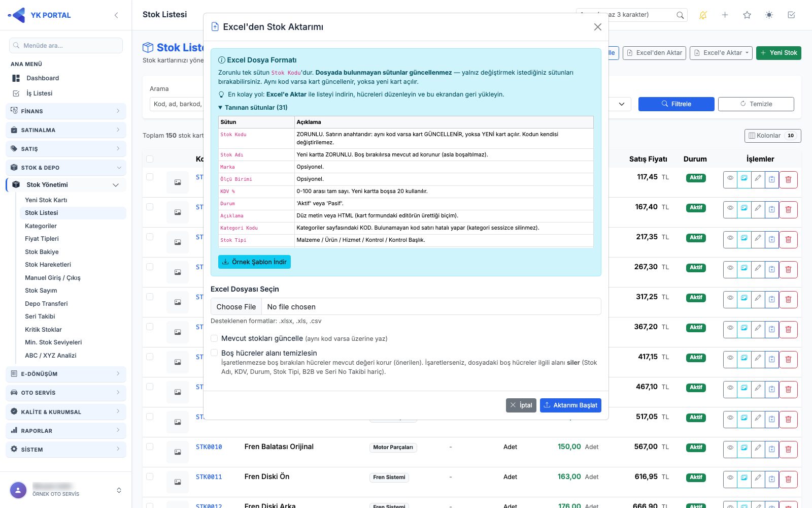Screen dimensions: 812x508
Task: Open task checklist icon in header
Action: [x=791, y=15]
